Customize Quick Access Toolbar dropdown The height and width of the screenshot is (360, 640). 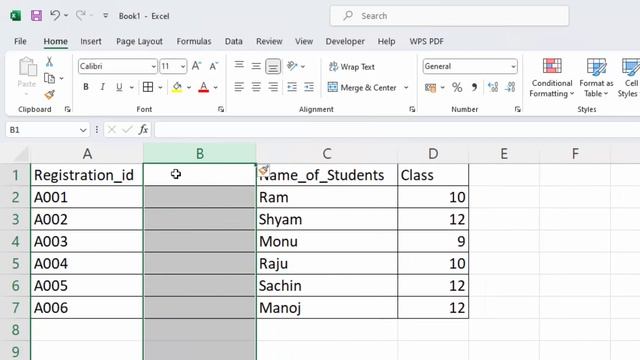coord(105,16)
